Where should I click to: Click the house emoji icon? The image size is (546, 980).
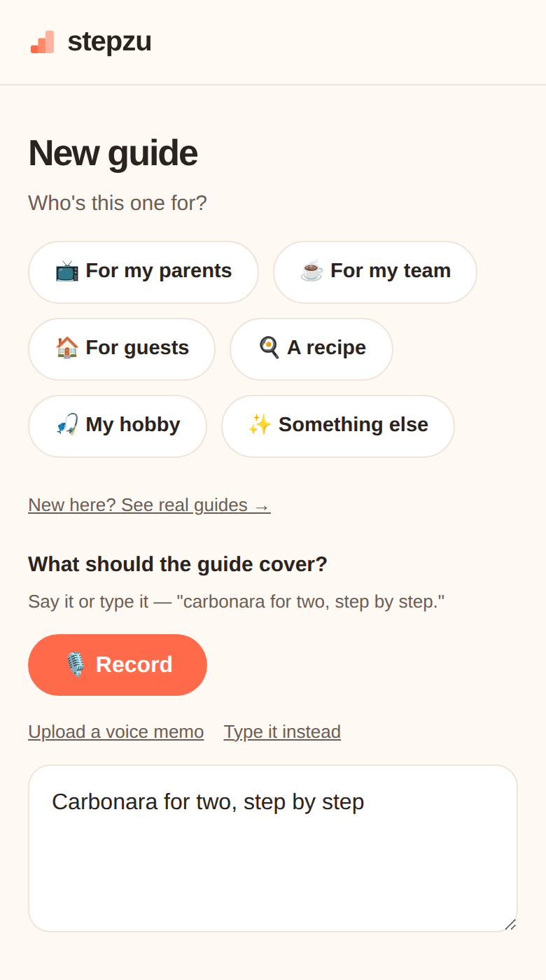pyautogui.click(x=67, y=348)
